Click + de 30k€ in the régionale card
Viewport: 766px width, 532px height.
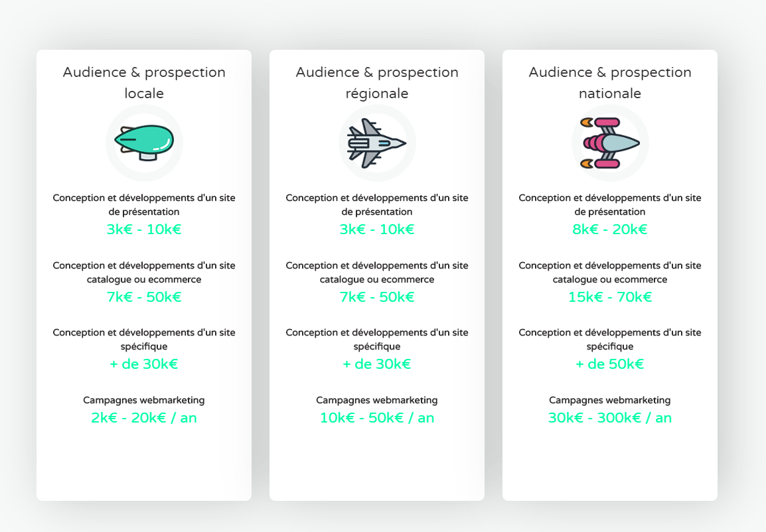377,364
